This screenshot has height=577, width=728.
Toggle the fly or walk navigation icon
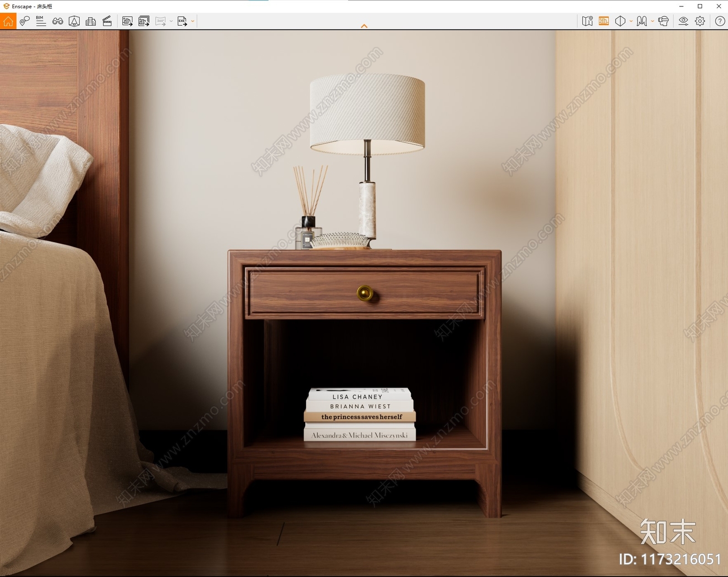click(642, 21)
